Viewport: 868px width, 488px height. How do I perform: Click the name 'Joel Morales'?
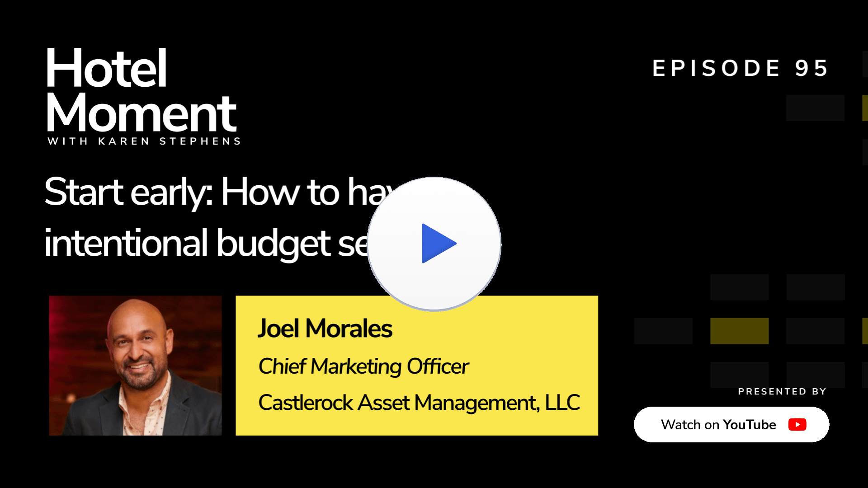325,328
